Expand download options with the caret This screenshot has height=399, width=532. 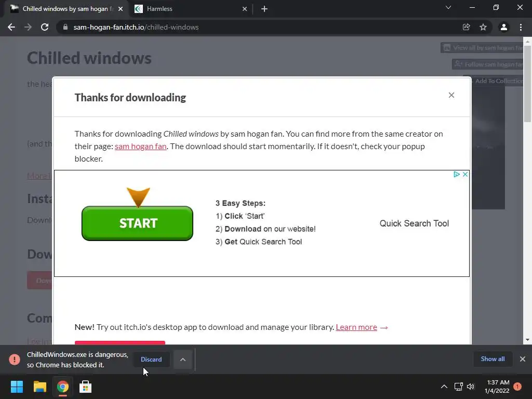(x=182, y=360)
